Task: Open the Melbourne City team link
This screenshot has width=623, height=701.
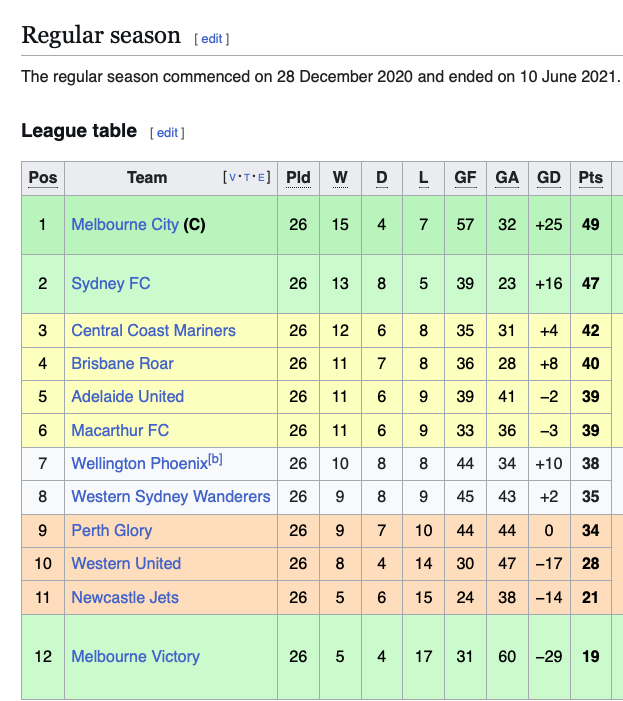Action: [x=125, y=224]
